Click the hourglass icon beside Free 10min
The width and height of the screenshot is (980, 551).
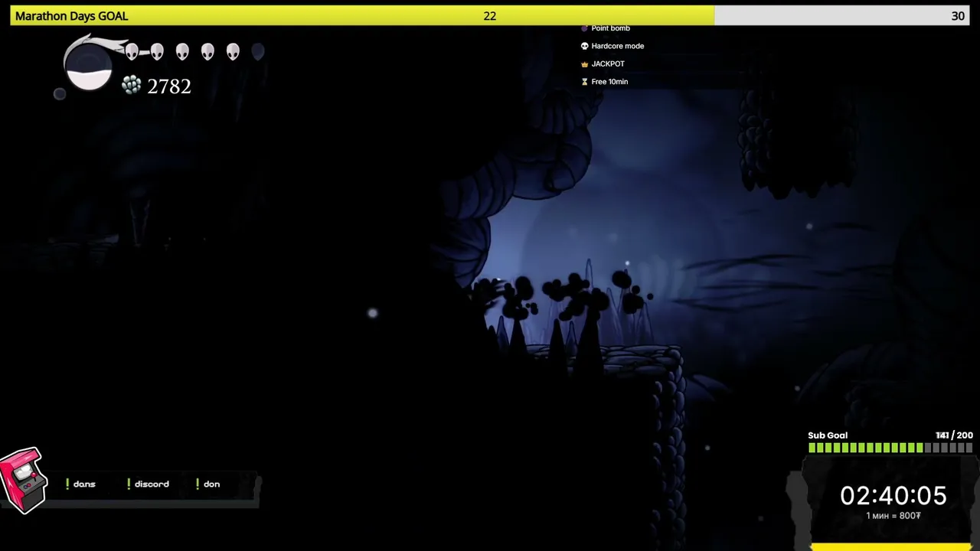pos(584,82)
